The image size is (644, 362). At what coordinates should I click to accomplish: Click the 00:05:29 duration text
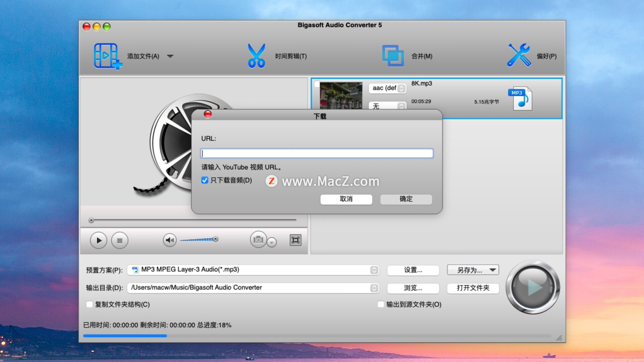point(421,102)
